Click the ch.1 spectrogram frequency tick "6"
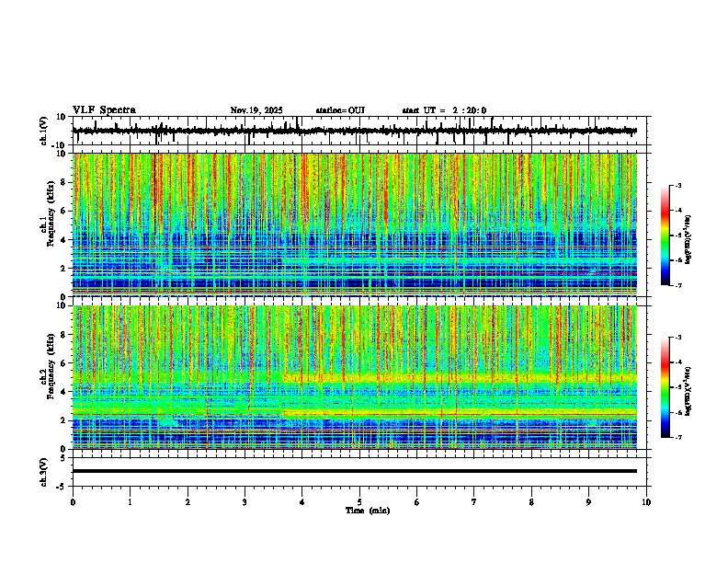The image size is (728, 563). pyautogui.click(x=64, y=212)
